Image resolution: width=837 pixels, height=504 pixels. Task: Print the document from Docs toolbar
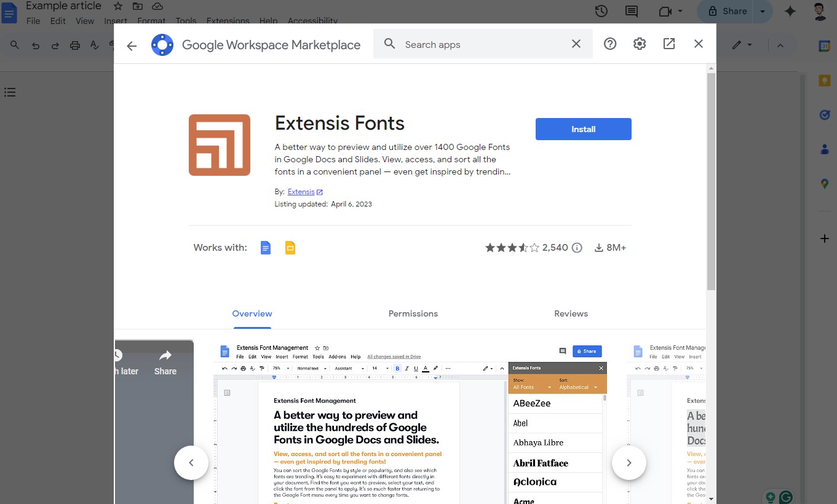75,45
